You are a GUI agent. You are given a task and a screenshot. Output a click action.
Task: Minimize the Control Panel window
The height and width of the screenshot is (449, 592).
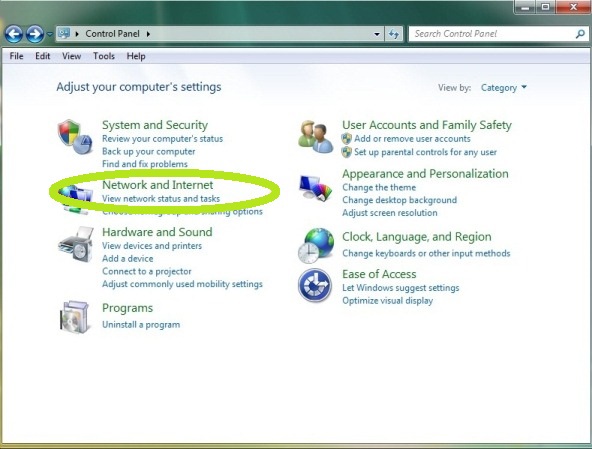click(525, 7)
